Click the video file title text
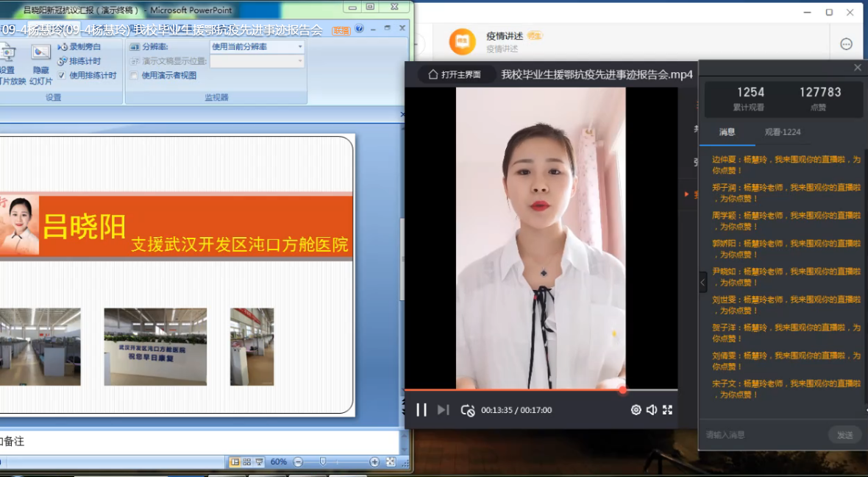The width and height of the screenshot is (868, 477). (x=597, y=74)
